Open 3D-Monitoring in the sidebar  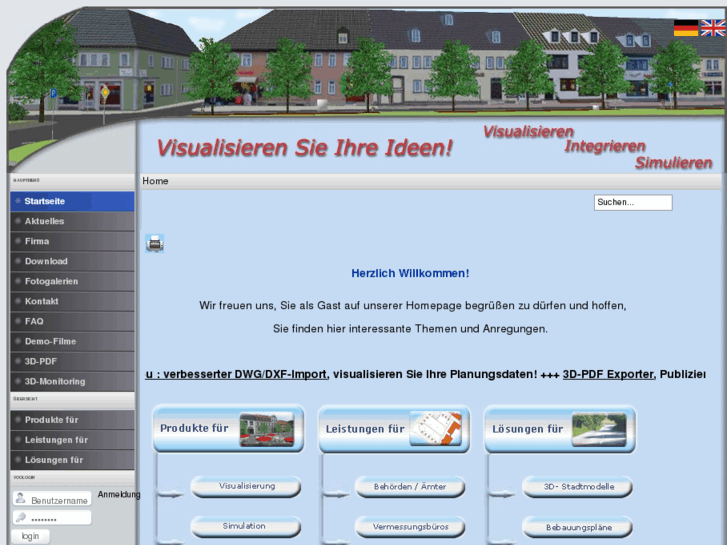tap(72, 381)
